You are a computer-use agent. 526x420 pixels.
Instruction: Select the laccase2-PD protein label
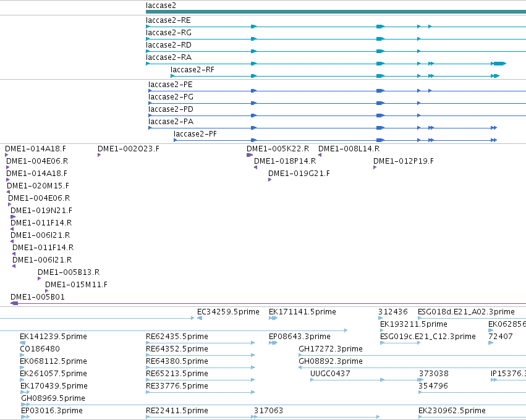pyautogui.click(x=171, y=109)
